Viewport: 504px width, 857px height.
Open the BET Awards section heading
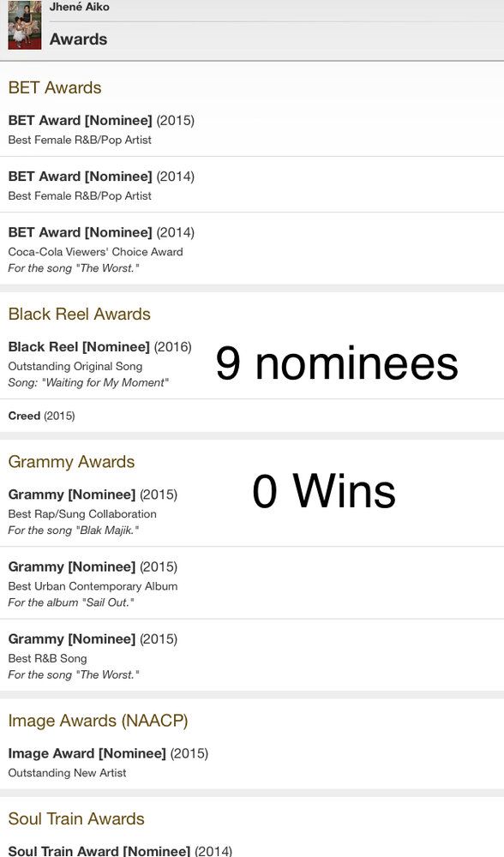click(x=55, y=87)
